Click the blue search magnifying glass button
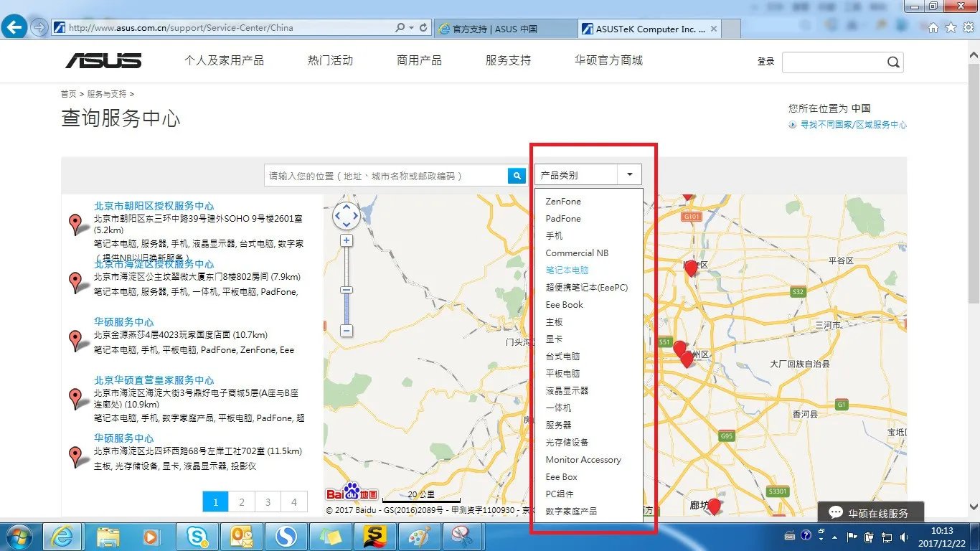980x551 pixels. pos(516,174)
